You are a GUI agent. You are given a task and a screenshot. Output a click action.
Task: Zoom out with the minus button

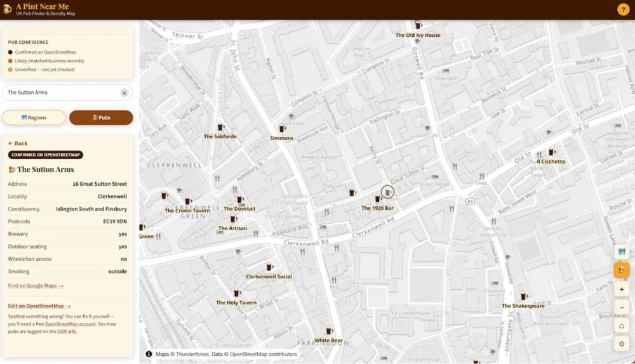(621, 308)
